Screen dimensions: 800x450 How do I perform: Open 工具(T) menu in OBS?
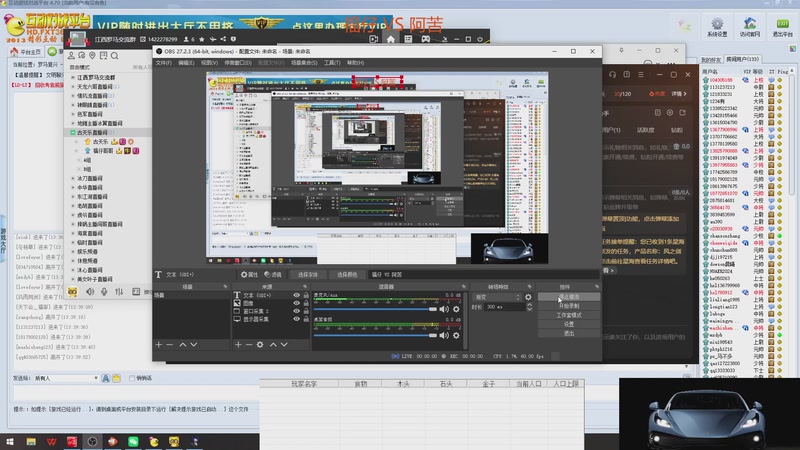(332, 63)
